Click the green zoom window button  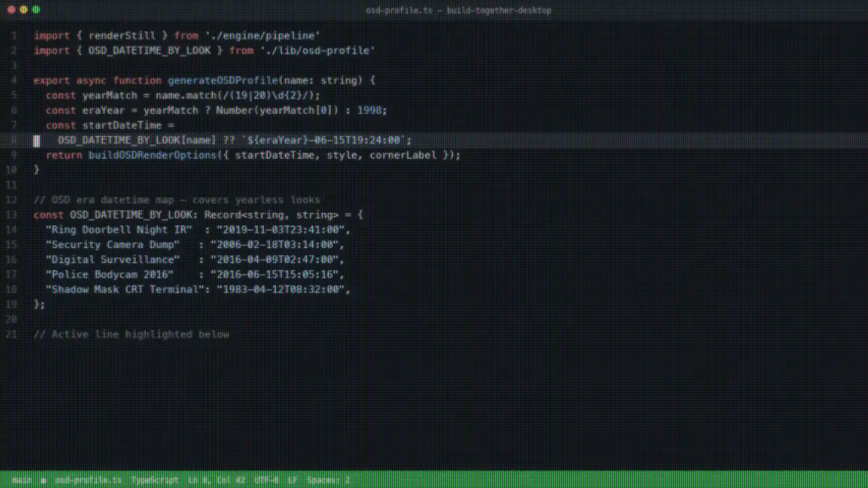click(36, 9)
